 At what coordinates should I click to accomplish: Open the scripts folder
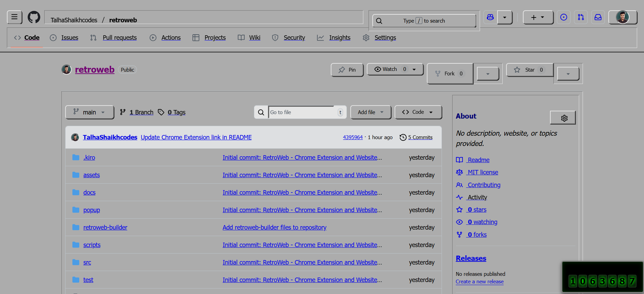92,245
